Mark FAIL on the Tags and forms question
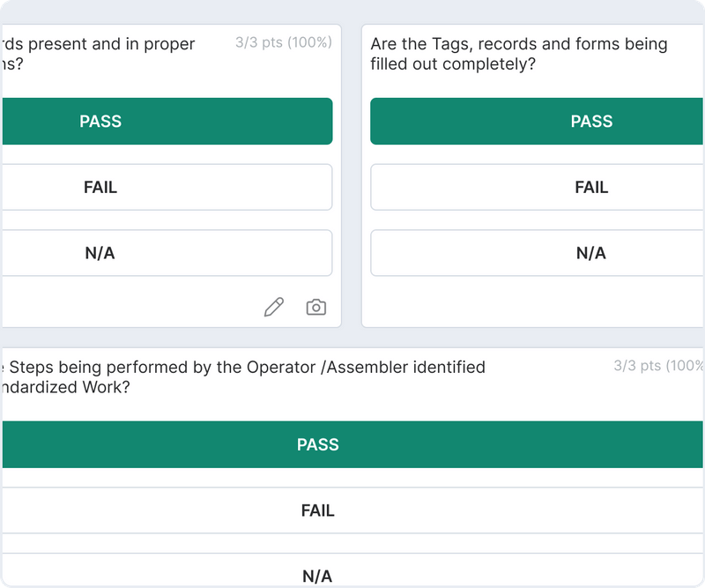The height and width of the screenshot is (588, 705). coord(592,187)
